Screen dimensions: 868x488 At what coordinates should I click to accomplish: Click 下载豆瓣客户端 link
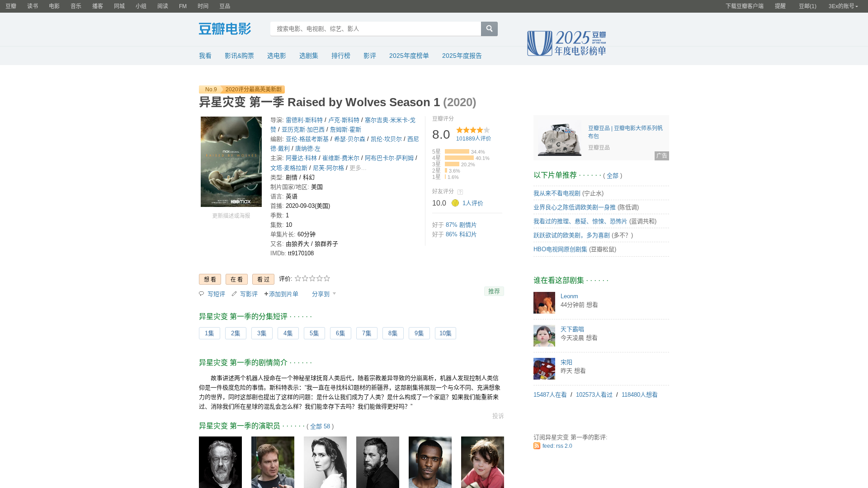745,6
